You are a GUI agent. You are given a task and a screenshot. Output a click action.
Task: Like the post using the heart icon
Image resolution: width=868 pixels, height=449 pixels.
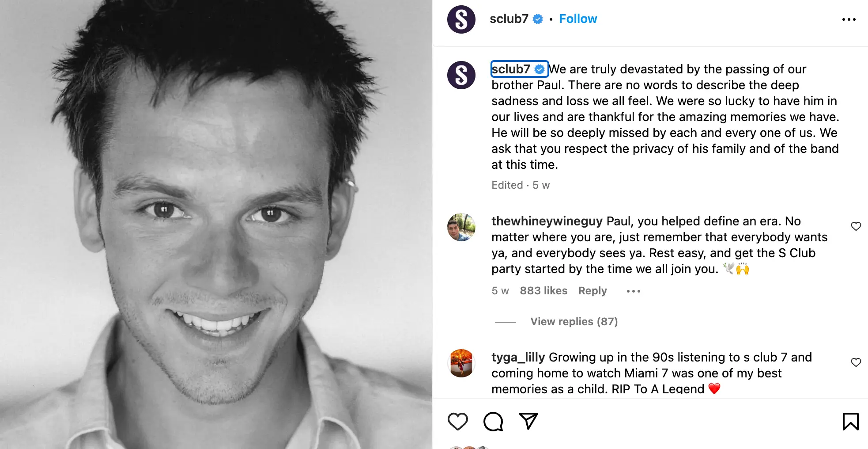(458, 421)
